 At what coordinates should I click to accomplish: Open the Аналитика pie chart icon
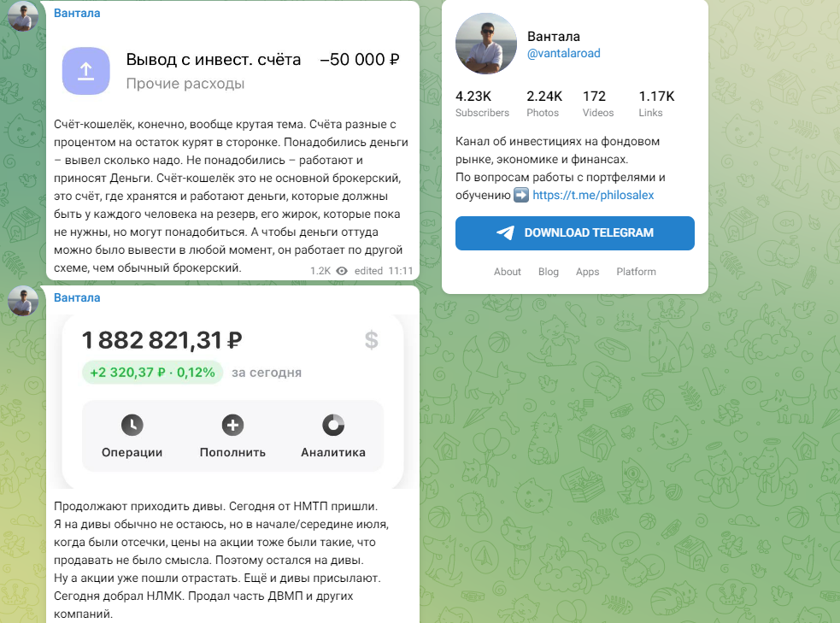333,425
